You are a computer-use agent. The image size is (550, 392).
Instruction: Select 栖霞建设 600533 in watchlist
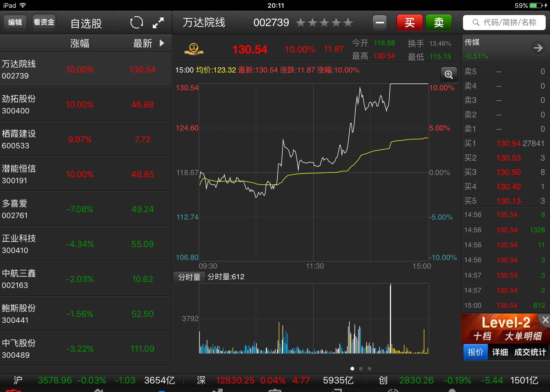(86, 139)
